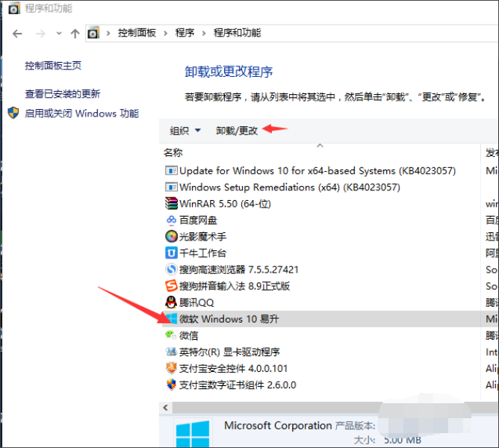Viewport: 499px width, 448px height.
Task: Click the 腾讯QQ penguin icon
Action: pos(171,302)
